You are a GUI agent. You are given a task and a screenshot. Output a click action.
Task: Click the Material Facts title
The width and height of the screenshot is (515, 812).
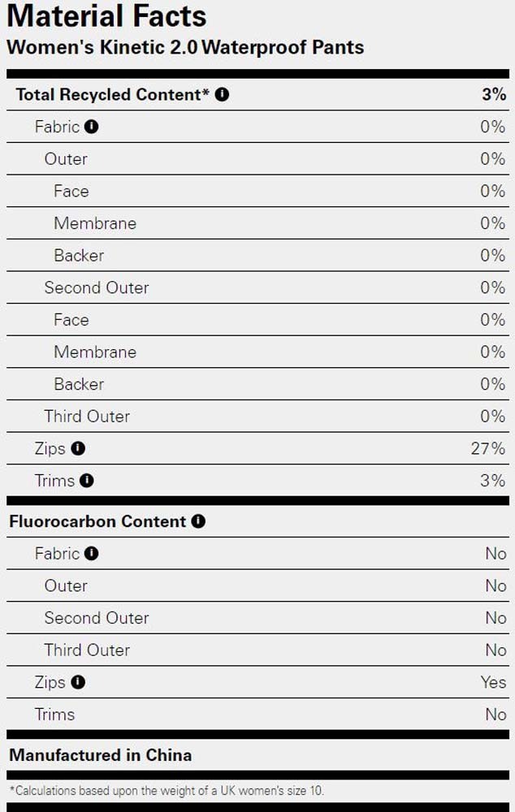tap(106, 15)
